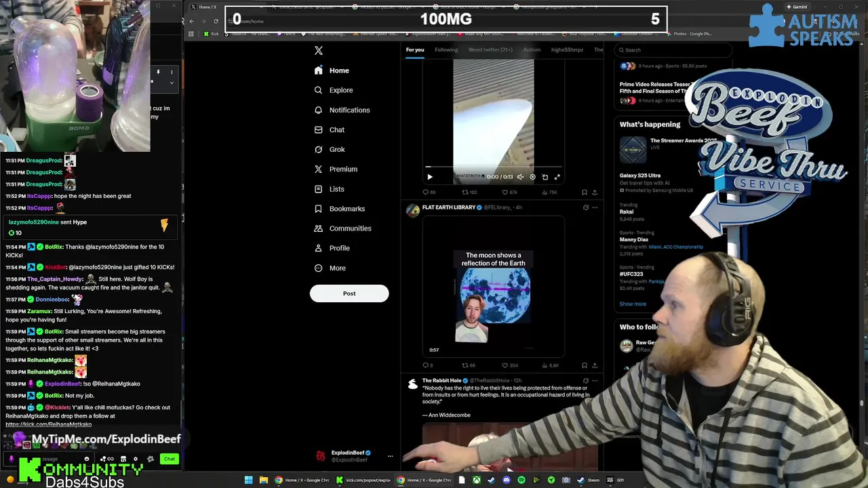Enable picture-in-picture on top video
Viewport: 868px width, 488px height.
click(x=545, y=177)
